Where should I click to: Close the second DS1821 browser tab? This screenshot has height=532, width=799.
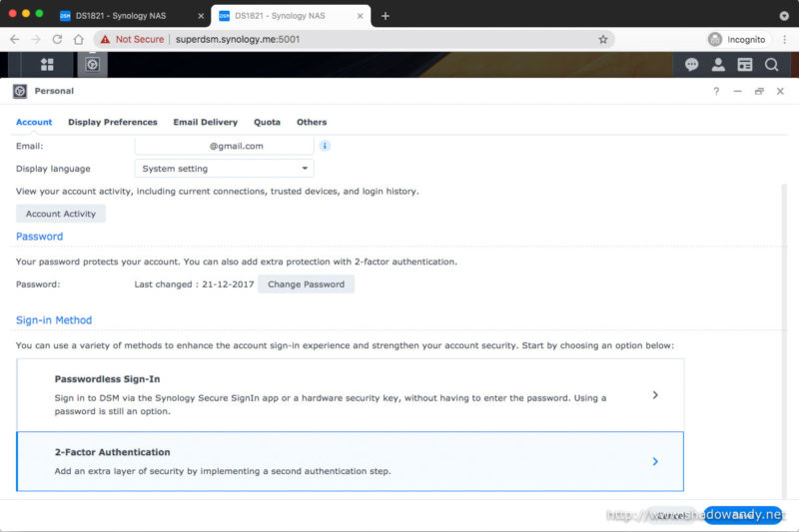[360, 16]
